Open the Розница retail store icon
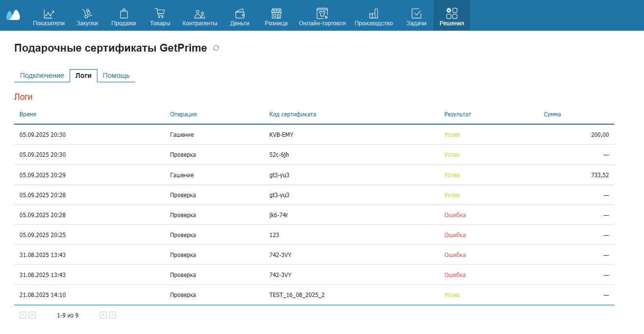The height and width of the screenshot is (334, 644). (276, 14)
